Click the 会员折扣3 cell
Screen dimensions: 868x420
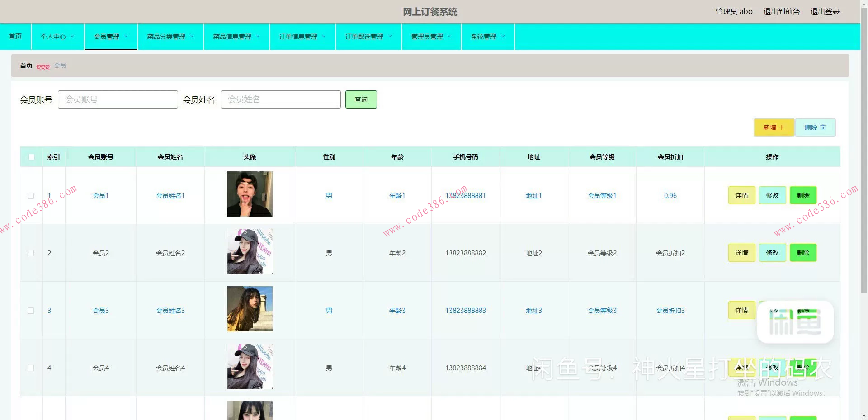pyautogui.click(x=670, y=311)
